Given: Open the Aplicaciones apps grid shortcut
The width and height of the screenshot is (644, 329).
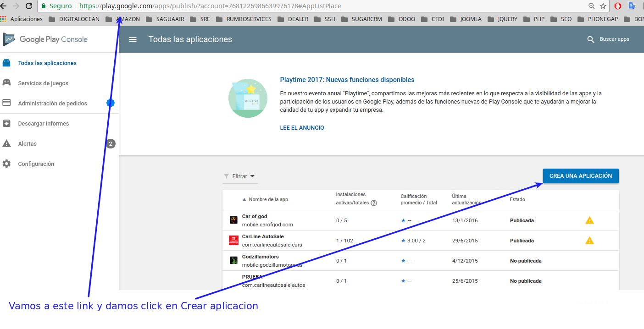Looking at the screenshot, I should point(22,19).
